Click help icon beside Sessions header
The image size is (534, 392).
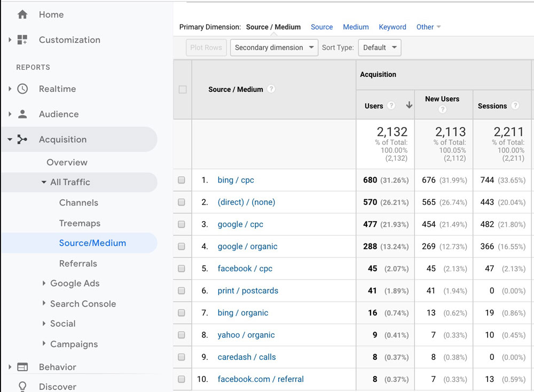(x=515, y=106)
